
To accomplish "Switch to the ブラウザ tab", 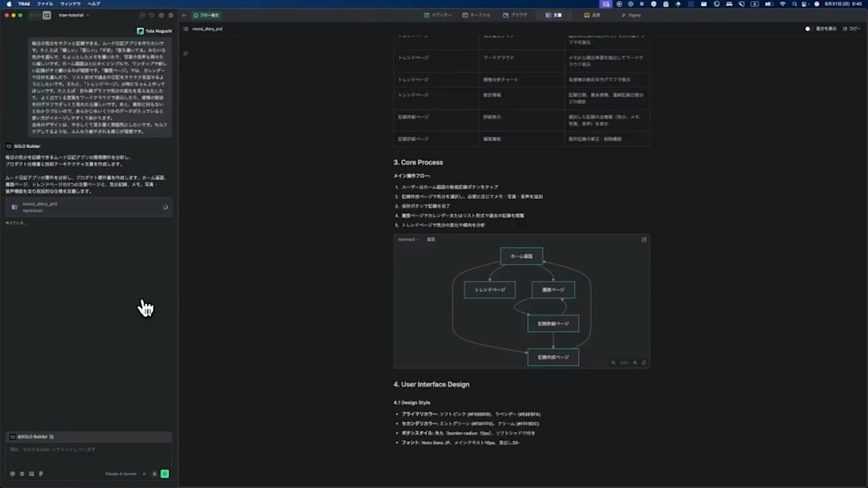I will (x=514, y=14).
